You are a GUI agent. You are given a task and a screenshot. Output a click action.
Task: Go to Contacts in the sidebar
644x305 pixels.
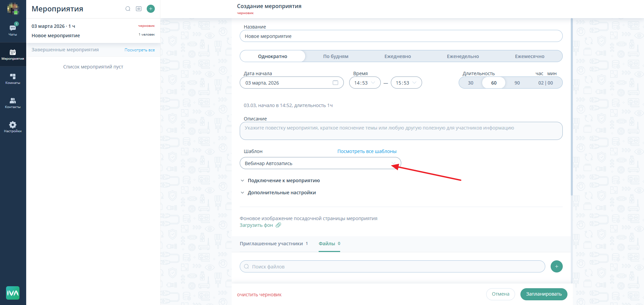coord(13,103)
